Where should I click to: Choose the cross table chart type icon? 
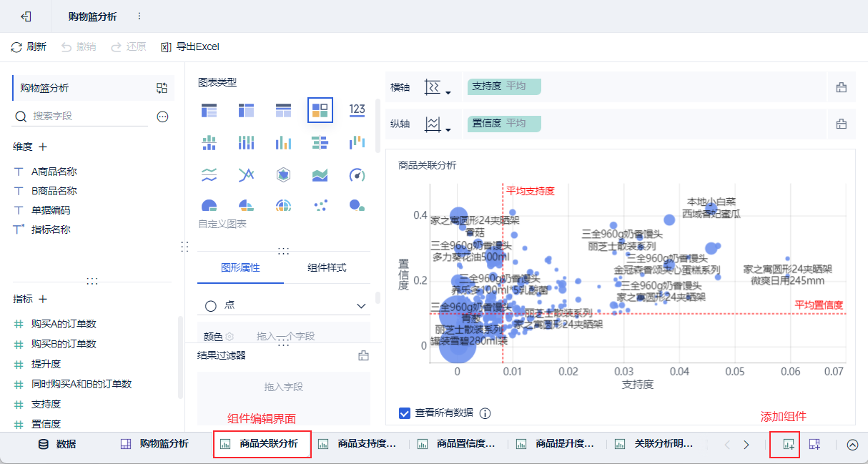pyautogui.click(x=246, y=110)
